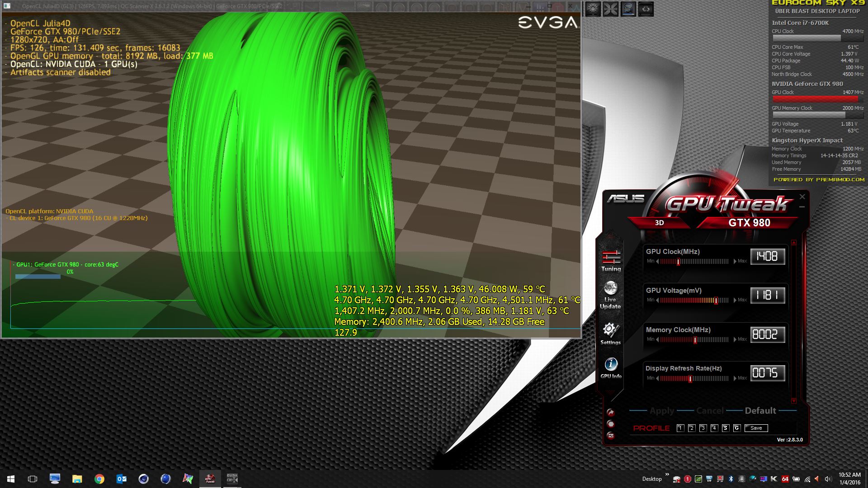Click the red 64 tray icon

[785, 479]
